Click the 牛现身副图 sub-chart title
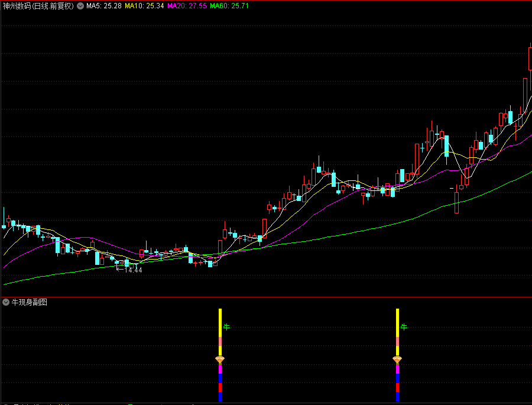The image size is (532, 405). [29, 302]
